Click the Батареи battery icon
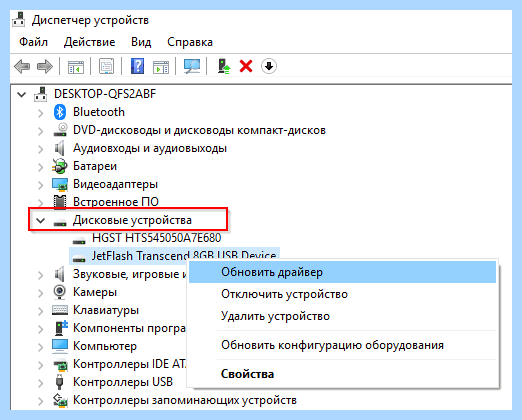The width and height of the screenshot is (522, 420). (60, 166)
